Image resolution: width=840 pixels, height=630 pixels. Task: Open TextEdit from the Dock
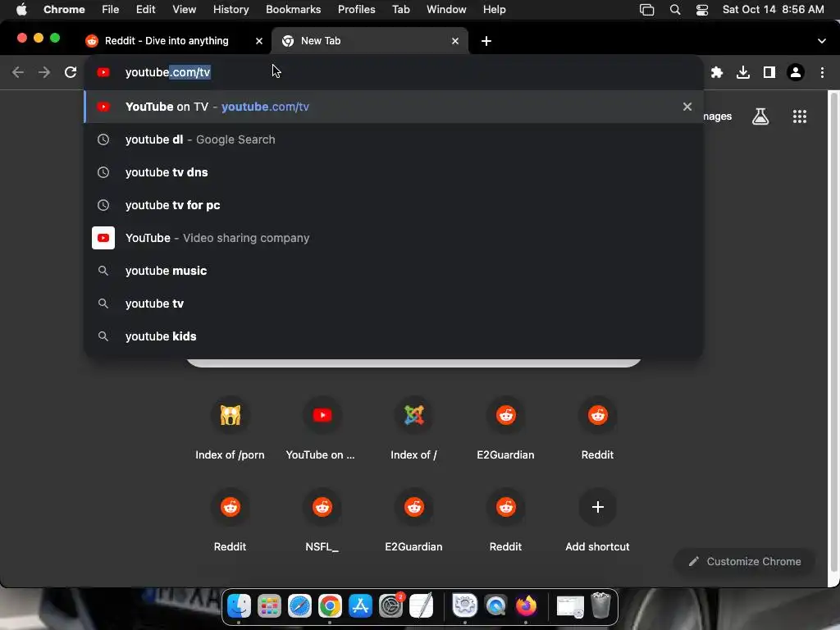pos(422,606)
